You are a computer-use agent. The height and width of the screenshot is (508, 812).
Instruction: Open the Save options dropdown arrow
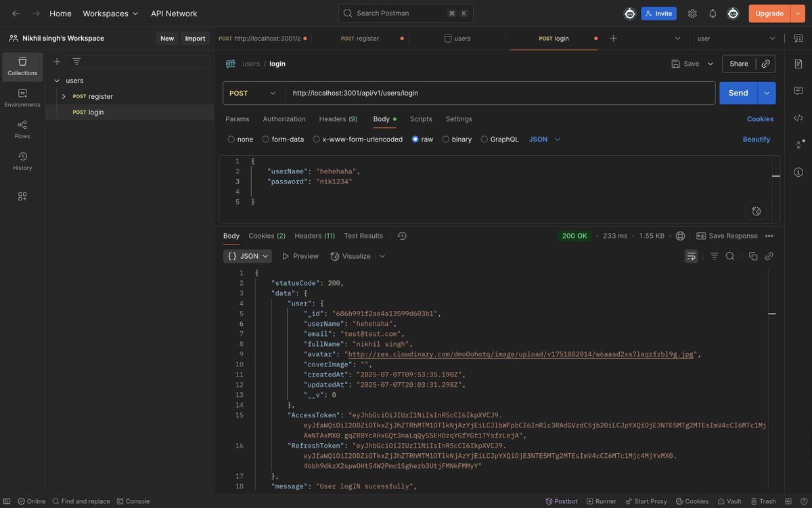click(x=710, y=64)
